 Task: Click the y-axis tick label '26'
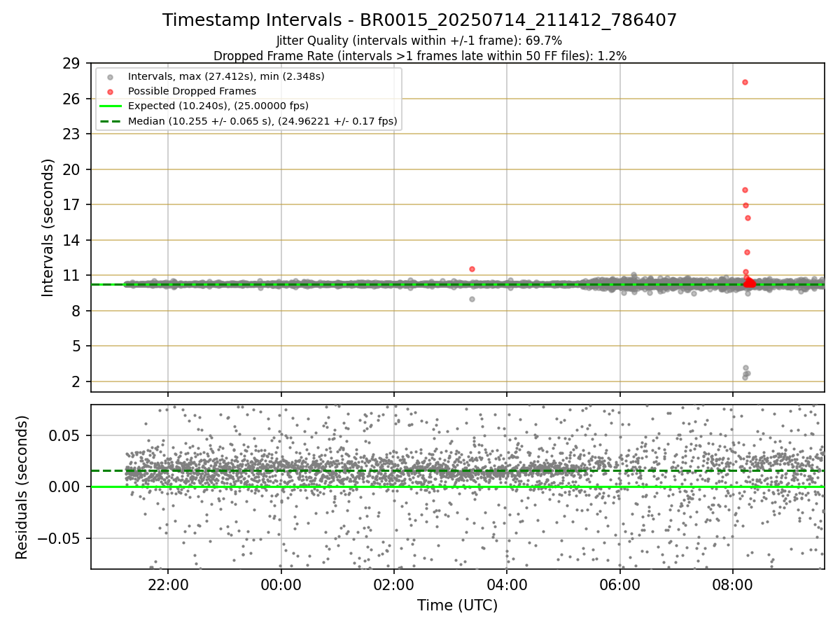71,99
